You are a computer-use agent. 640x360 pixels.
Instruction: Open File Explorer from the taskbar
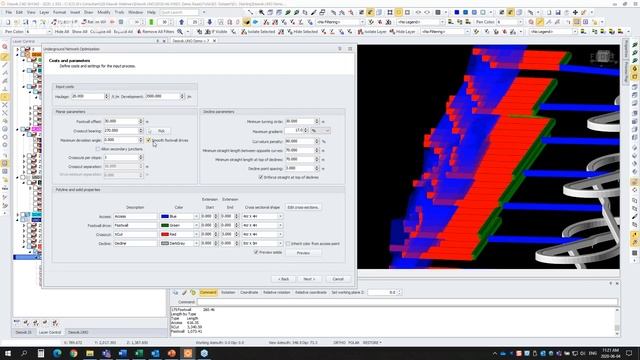[90, 353]
